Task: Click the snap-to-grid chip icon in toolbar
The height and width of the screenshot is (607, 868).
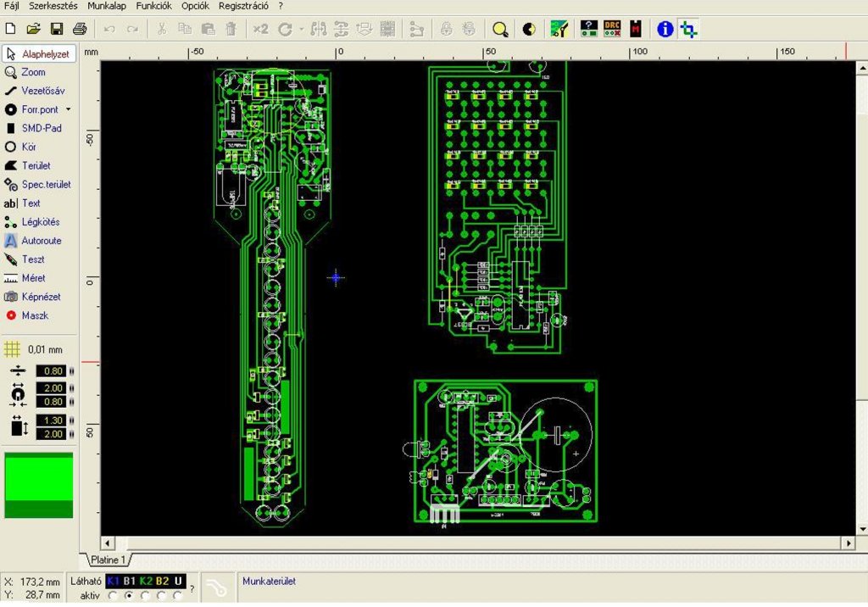Action: click(x=388, y=29)
